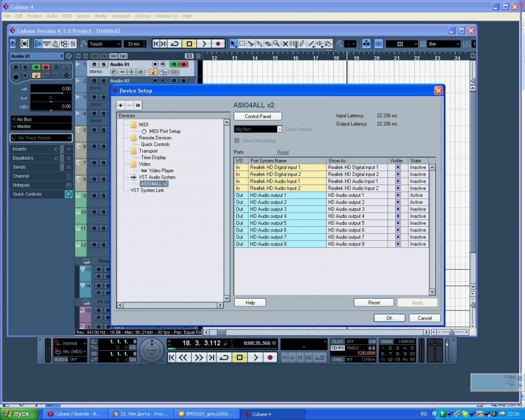The height and width of the screenshot is (420, 525).
Task: Click the Edit channel settings 'e' button on Audio 01
Action: (x=113, y=72)
